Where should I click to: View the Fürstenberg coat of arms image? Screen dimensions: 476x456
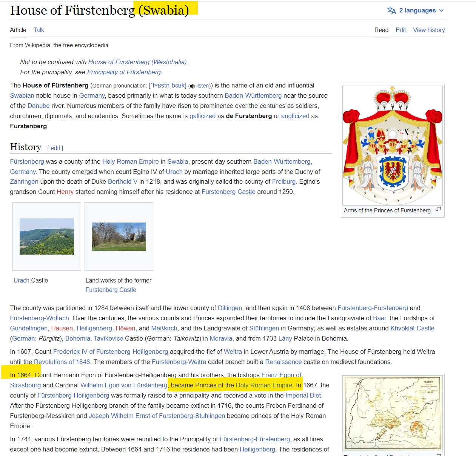pos(393,145)
